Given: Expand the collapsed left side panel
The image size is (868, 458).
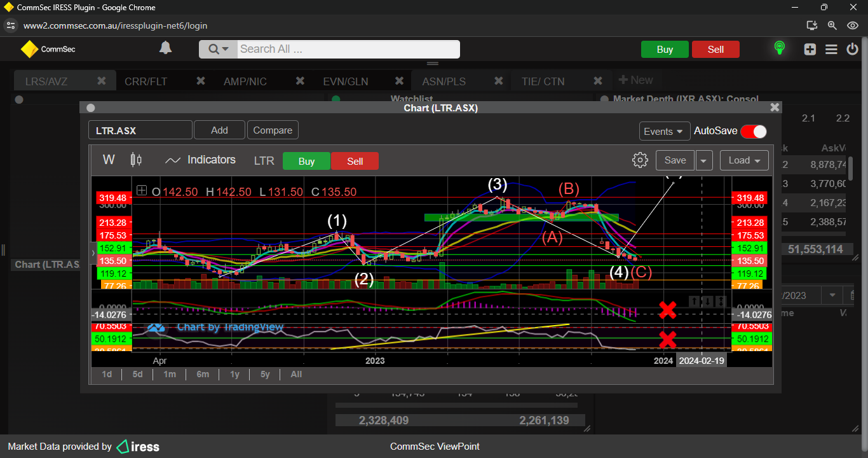Looking at the screenshot, I should [x=3, y=249].
